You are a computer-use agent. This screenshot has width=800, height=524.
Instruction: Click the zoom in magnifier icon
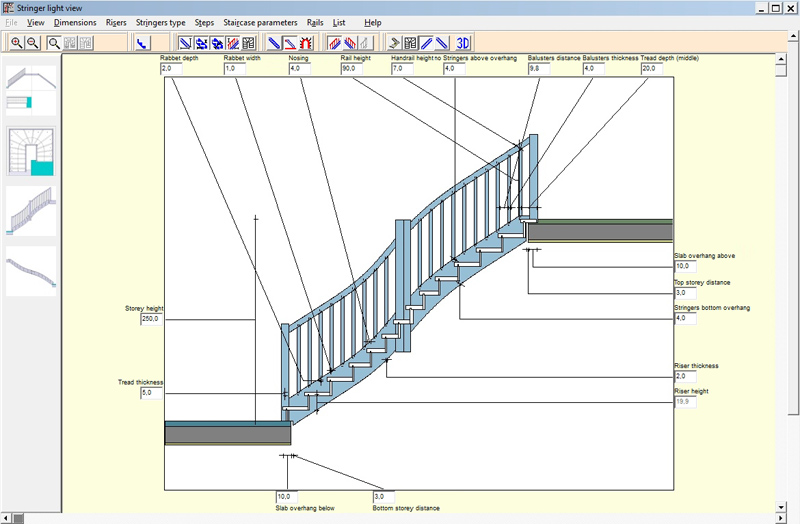pyautogui.click(x=17, y=42)
